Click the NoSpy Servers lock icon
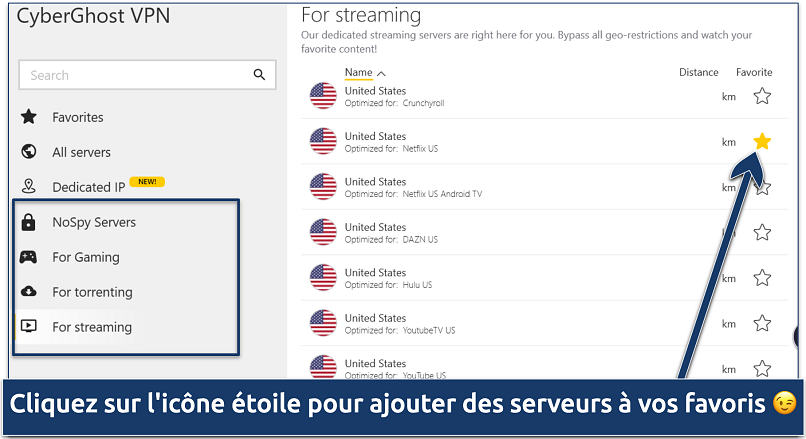This screenshot has width=806, height=439. [x=28, y=222]
